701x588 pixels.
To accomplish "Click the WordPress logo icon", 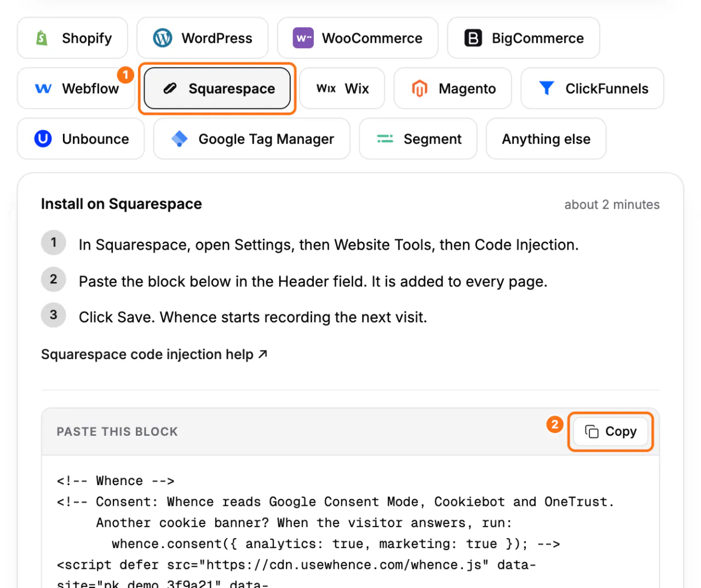I will [163, 38].
